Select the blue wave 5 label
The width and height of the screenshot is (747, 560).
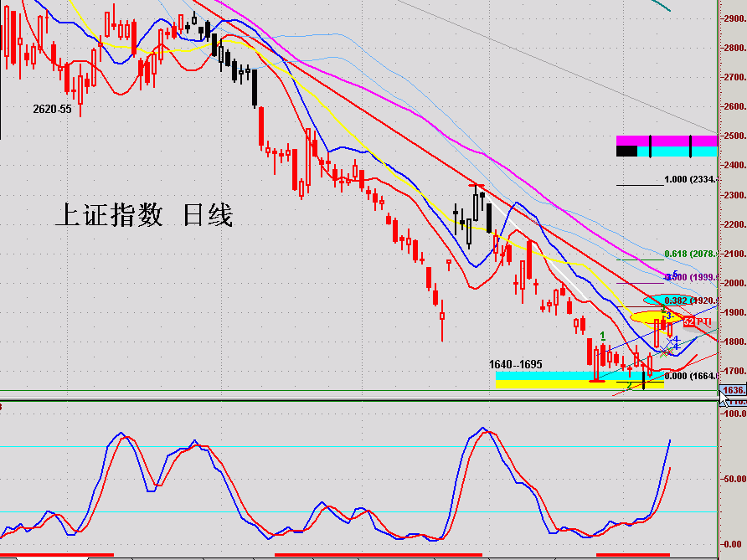[675, 274]
